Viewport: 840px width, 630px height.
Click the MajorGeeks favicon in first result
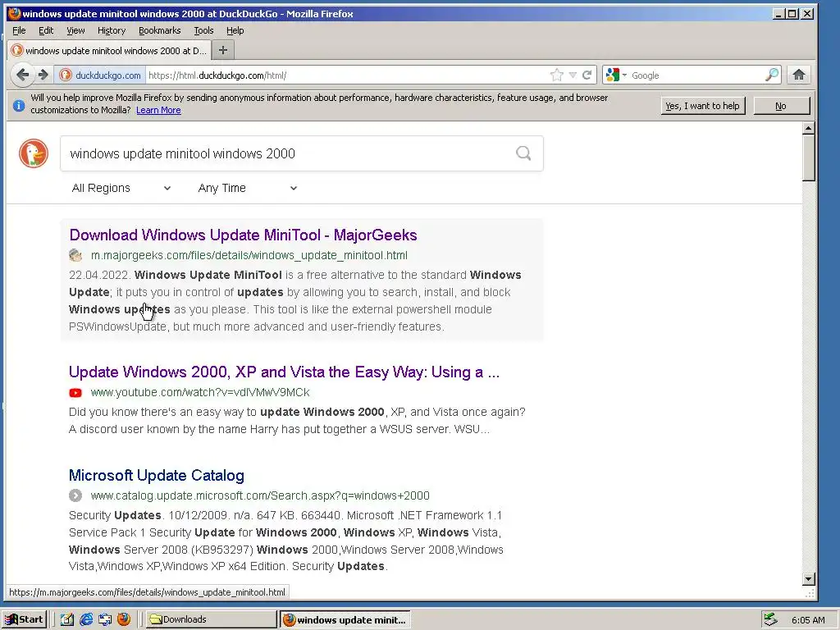[75, 256]
